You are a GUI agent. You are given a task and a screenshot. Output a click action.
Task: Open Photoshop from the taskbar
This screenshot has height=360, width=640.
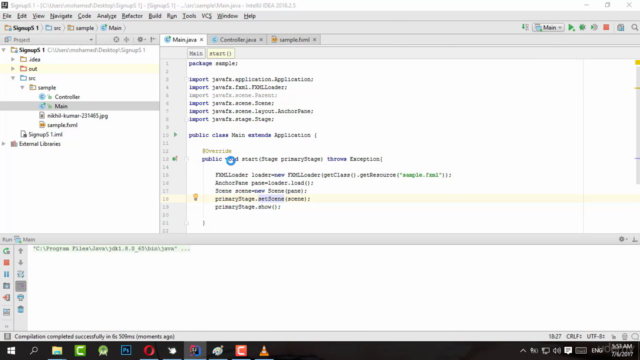[126, 351]
